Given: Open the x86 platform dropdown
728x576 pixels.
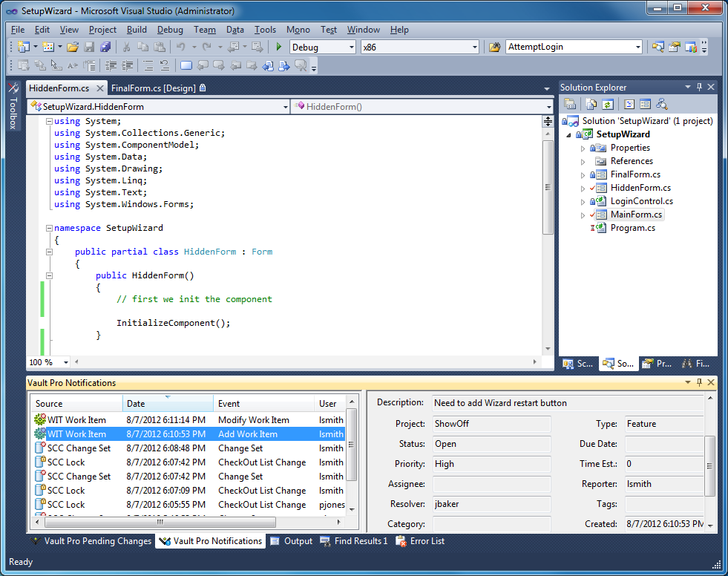Looking at the screenshot, I should click(474, 48).
